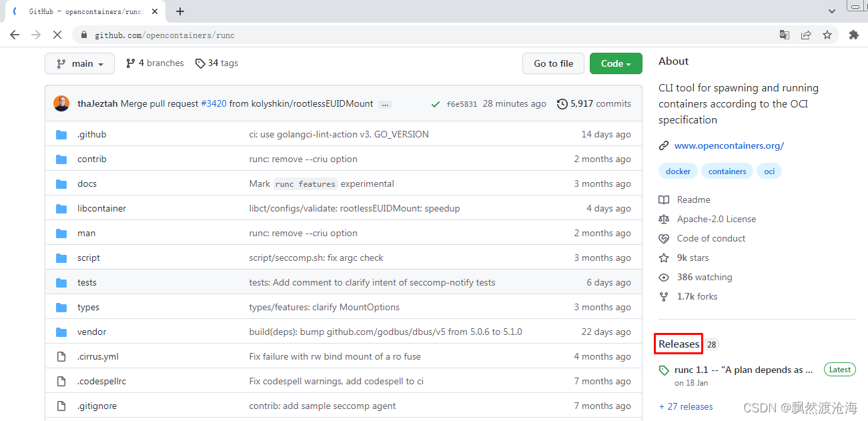Open the vendor directory name

coord(91,332)
